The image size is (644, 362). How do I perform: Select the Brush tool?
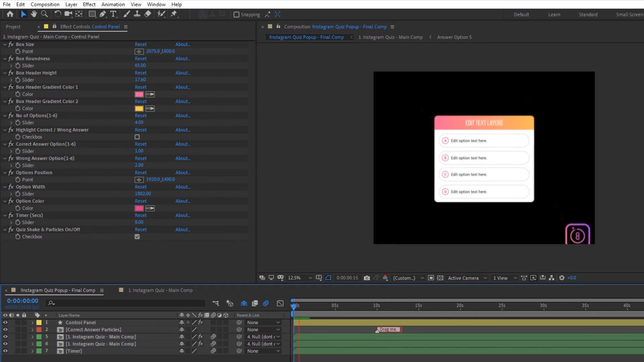(126, 14)
